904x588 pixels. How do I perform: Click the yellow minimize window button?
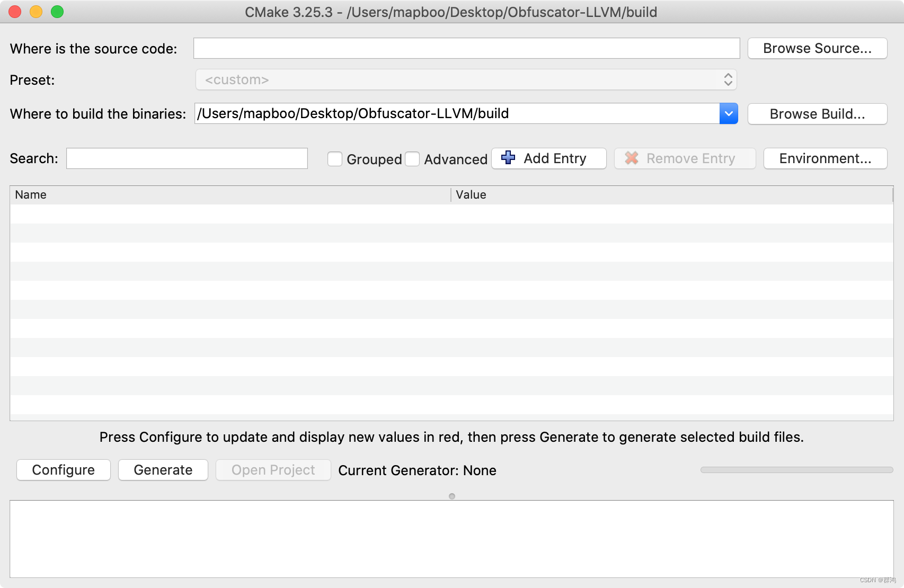pos(36,12)
